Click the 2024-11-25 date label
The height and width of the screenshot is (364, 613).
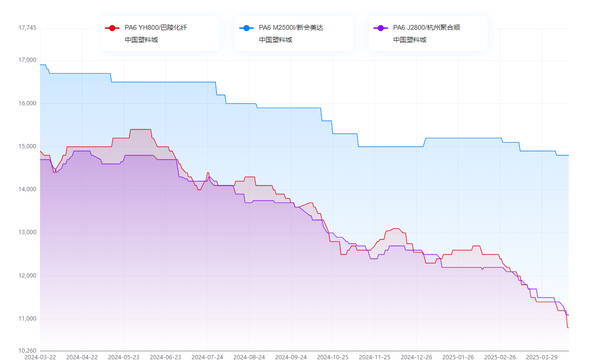[x=375, y=357]
